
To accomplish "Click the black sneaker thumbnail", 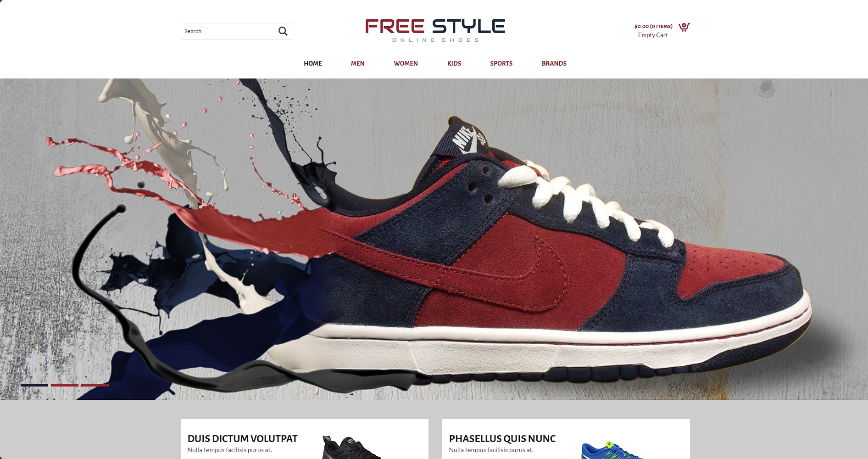I will point(351,448).
